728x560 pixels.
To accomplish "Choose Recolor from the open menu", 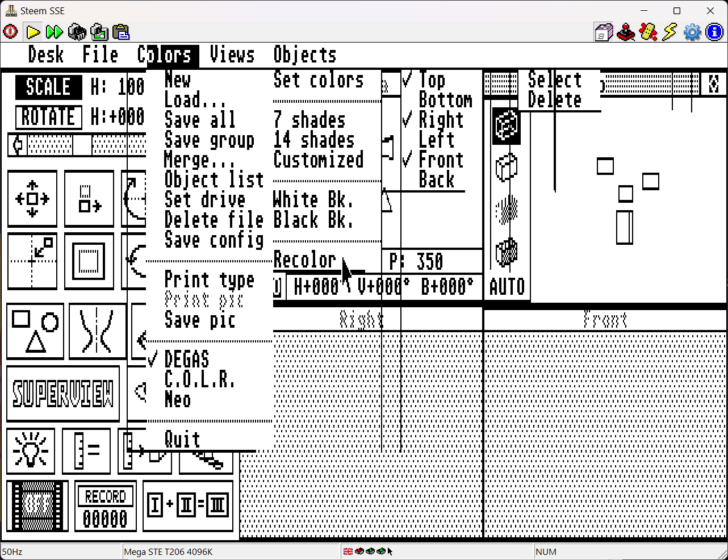I will click(x=305, y=260).
